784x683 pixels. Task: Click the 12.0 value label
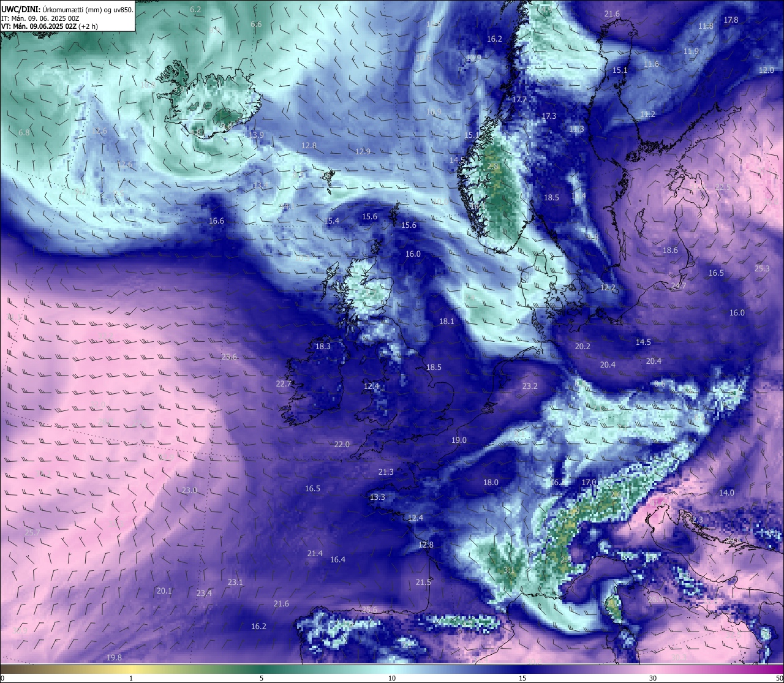tap(766, 70)
